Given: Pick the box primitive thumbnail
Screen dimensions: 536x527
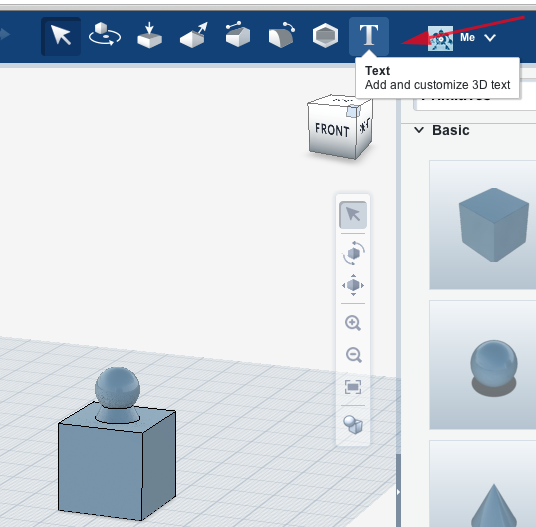Looking at the screenshot, I should (x=483, y=225).
